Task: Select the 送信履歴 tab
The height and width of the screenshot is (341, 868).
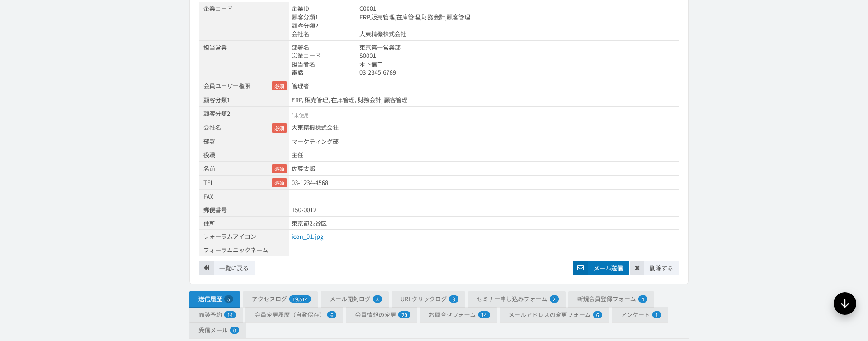Action: click(215, 299)
